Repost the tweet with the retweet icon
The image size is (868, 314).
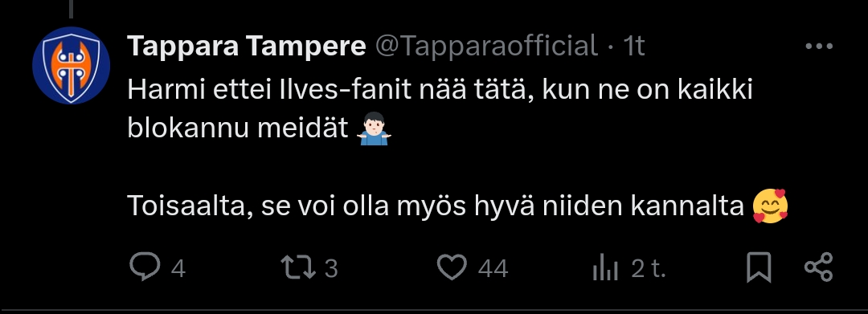[298, 267]
